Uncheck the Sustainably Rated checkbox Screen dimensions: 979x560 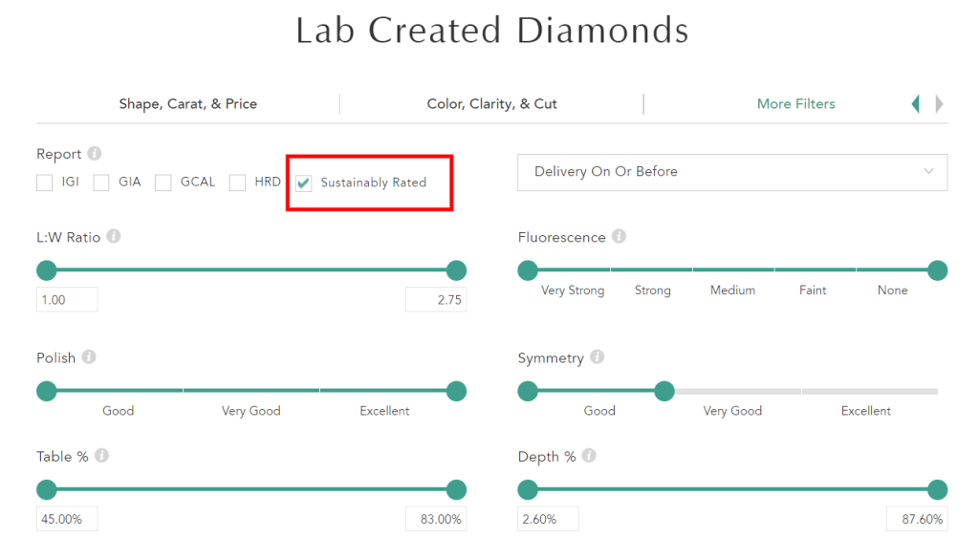pyautogui.click(x=304, y=183)
